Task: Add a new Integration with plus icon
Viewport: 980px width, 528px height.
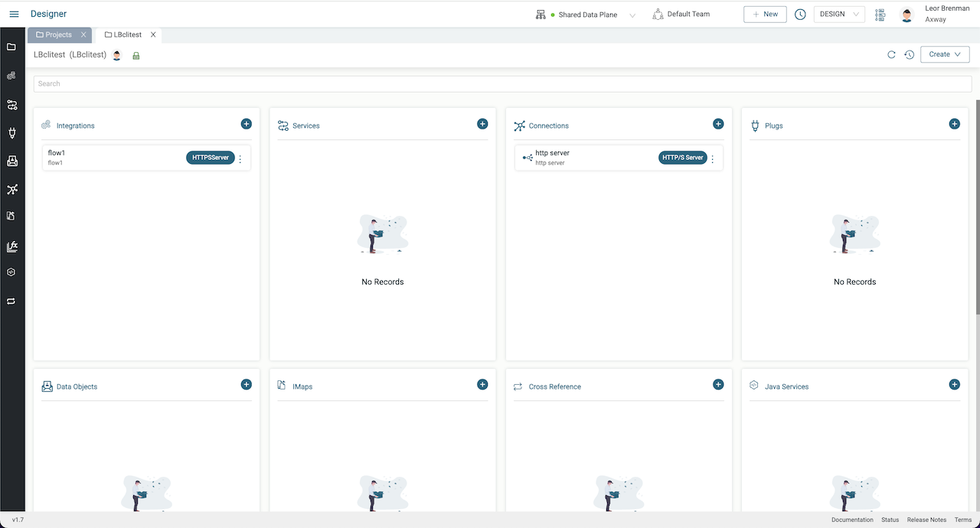Action: click(x=246, y=124)
